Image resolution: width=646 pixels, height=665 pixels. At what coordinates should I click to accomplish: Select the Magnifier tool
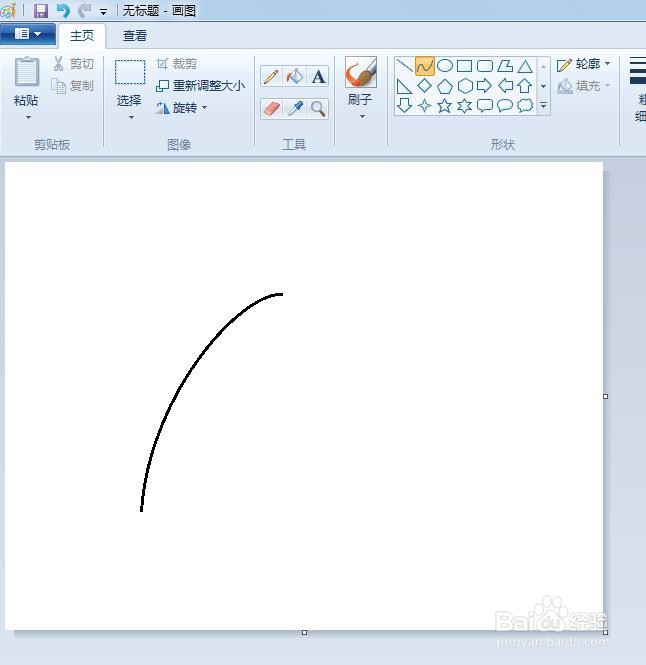(x=318, y=109)
